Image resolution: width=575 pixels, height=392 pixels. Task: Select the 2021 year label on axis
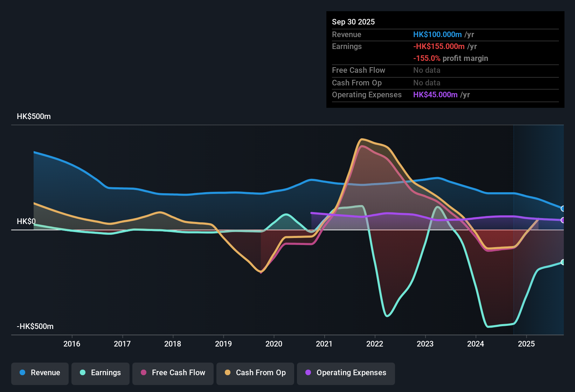click(325, 344)
